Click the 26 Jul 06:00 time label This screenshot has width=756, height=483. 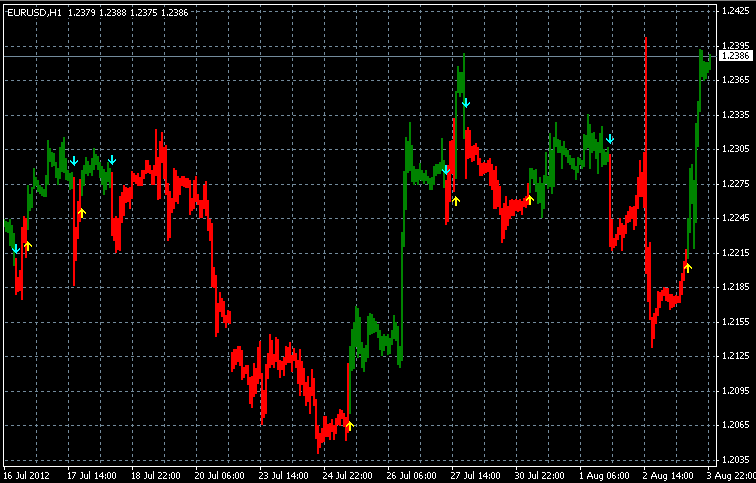(x=412, y=476)
